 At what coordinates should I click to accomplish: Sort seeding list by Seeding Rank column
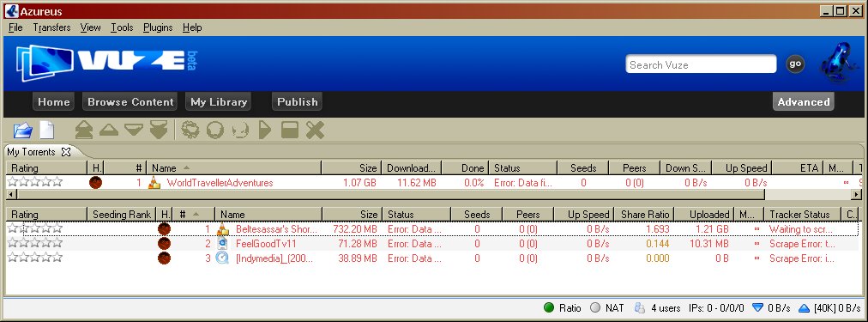[121, 214]
